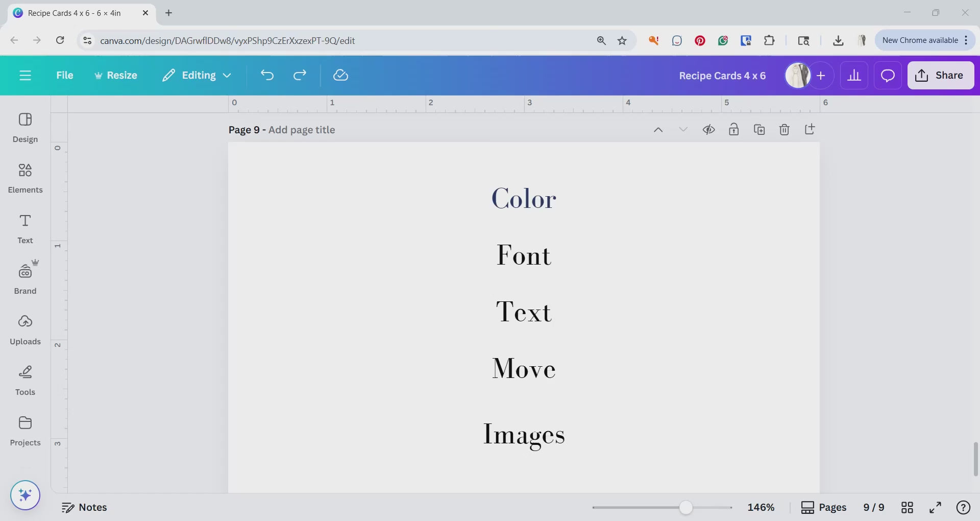980x521 pixels.
Task: Add a new page after page 9
Action: point(810,130)
